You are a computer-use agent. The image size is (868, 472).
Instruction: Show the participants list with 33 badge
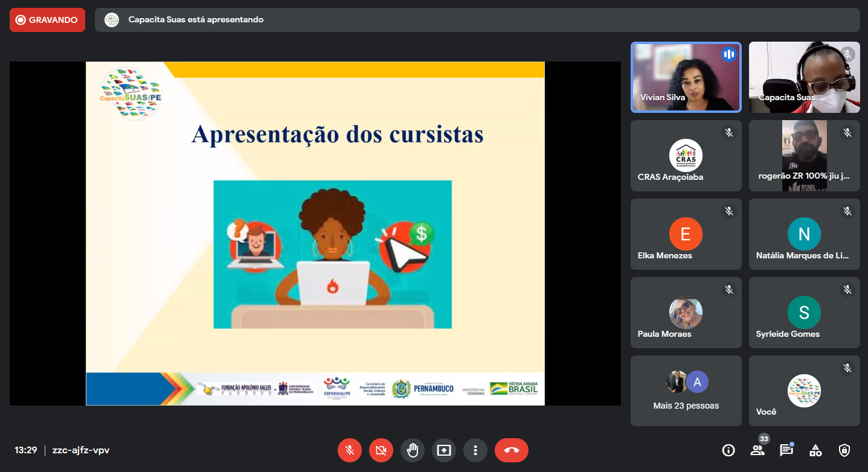pyautogui.click(x=757, y=450)
